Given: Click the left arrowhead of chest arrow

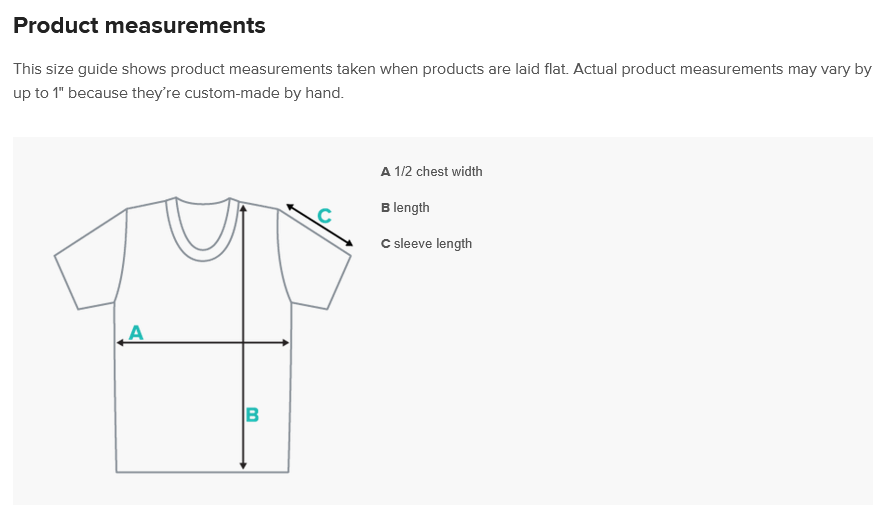Looking at the screenshot, I should pos(120,342).
